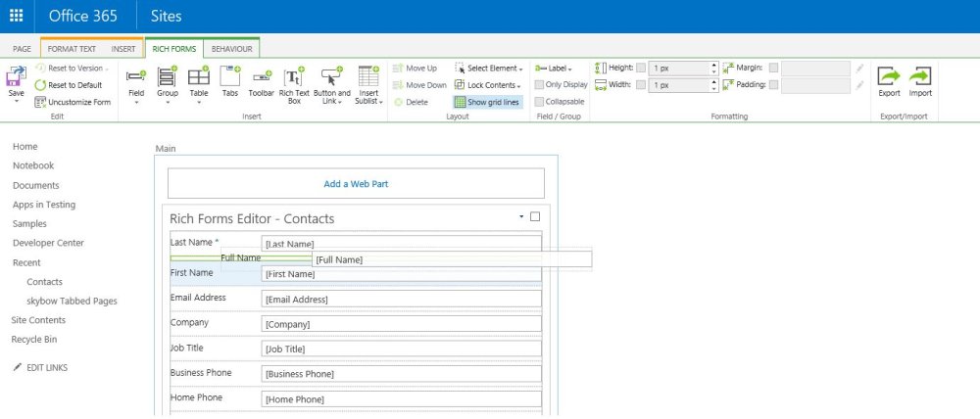
Task: Click the Select Element icon
Action: (460, 69)
